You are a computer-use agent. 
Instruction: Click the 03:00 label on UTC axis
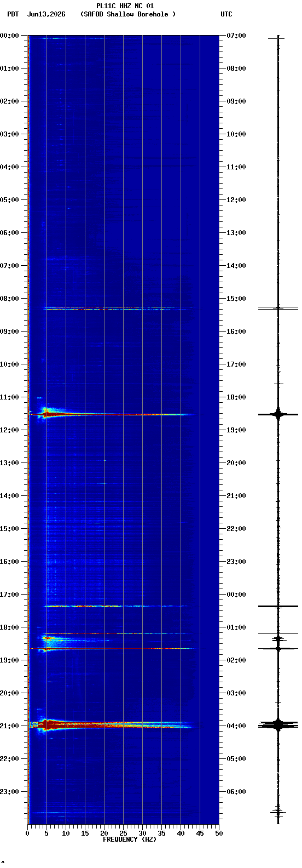click(236, 693)
